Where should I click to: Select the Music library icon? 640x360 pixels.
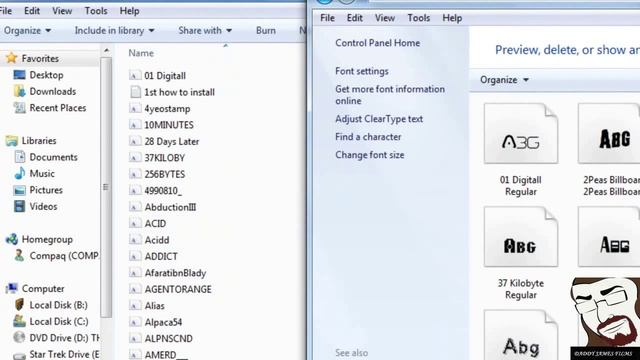pos(19,173)
